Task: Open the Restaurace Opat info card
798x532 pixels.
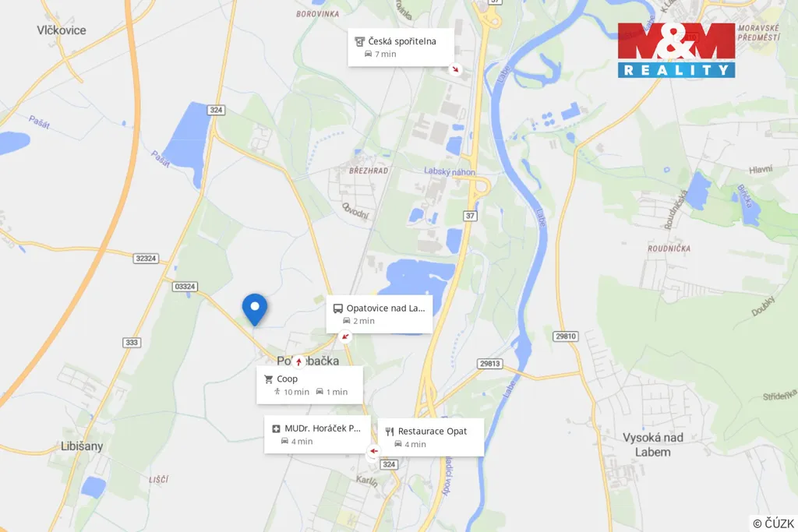Action: [430, 438]
